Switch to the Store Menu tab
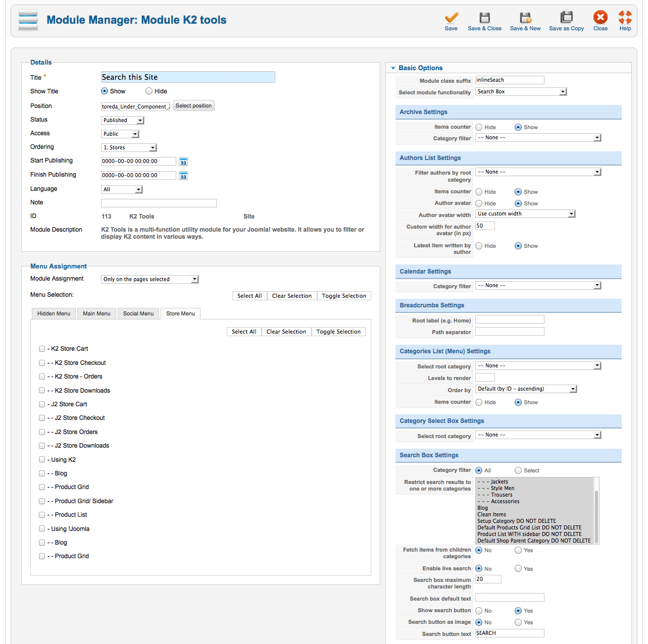Image resolution: width=648 pixels, height=644 pixels. [180, 313]
